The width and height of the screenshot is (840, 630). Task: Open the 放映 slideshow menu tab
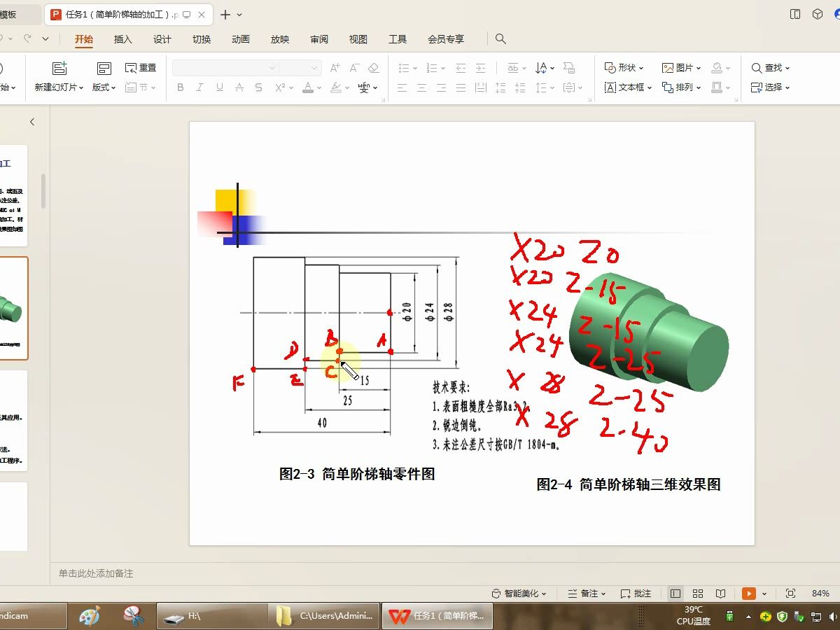pos(279,39)
